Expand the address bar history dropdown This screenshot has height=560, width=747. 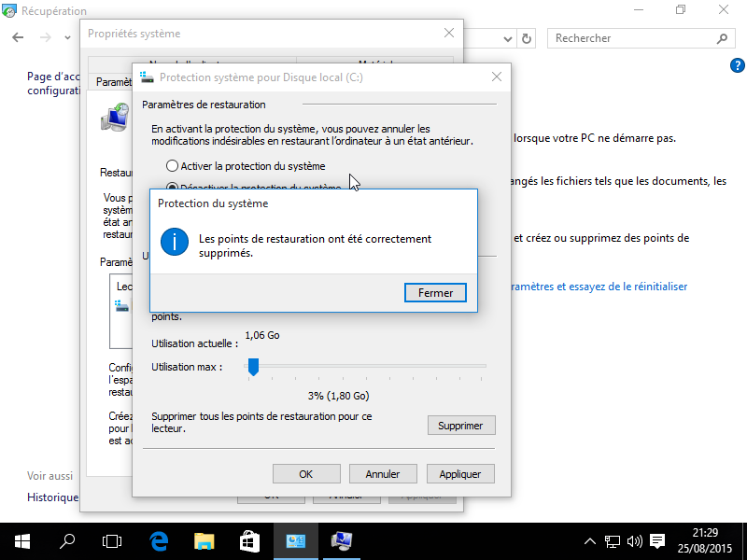(507, 38)
